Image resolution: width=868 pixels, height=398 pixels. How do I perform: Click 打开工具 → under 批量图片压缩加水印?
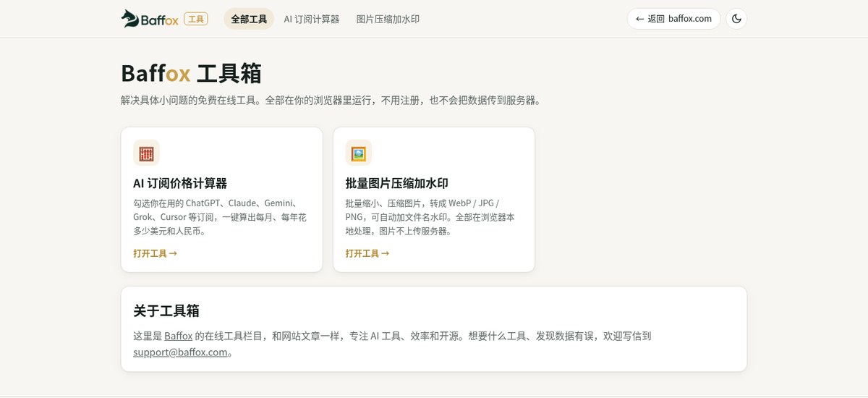click(367, 253)
